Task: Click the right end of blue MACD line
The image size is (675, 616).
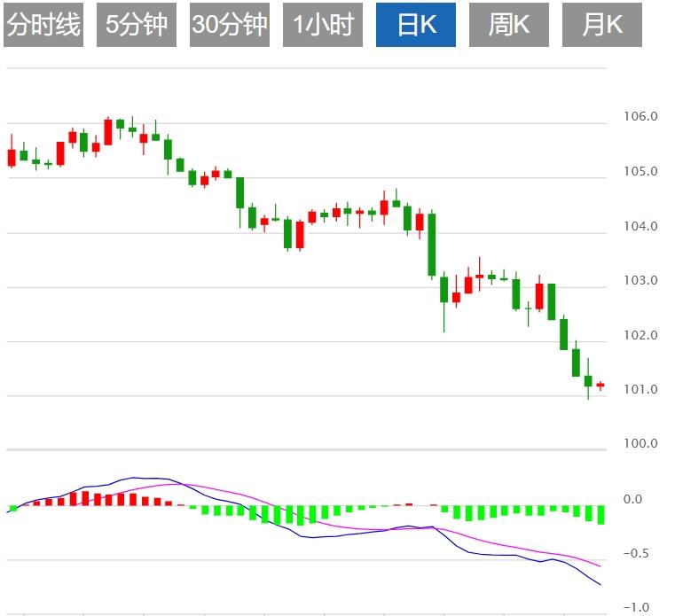Action: coord(600,584)
